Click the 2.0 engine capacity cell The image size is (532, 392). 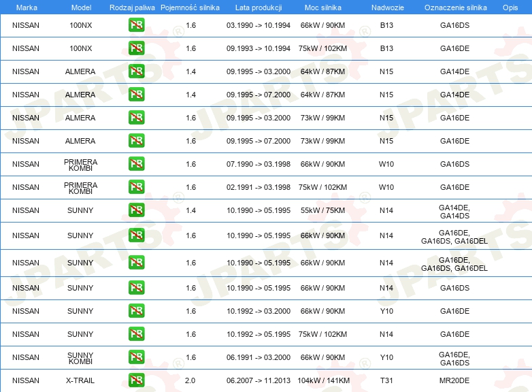pos(190,380)
